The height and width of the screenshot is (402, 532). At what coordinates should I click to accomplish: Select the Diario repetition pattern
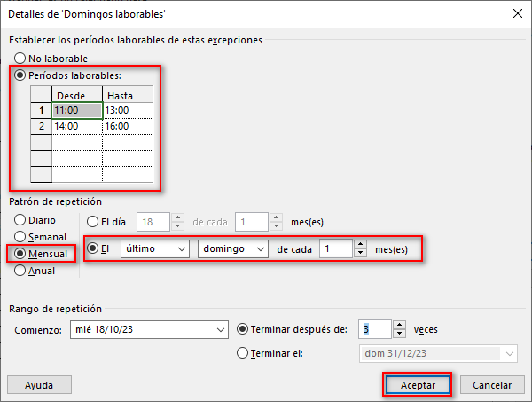pyautogui.click(x=20, y=219)
